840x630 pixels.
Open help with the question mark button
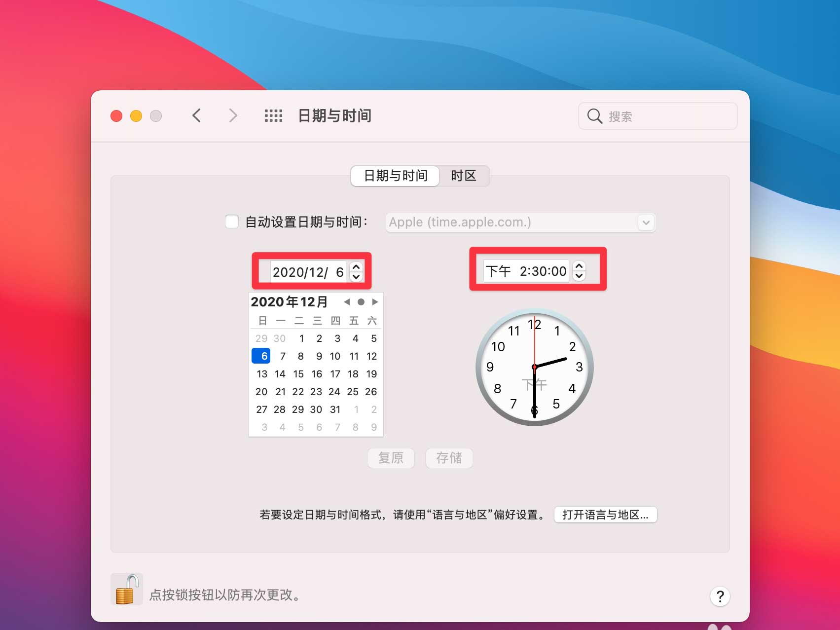coord(720,596)
